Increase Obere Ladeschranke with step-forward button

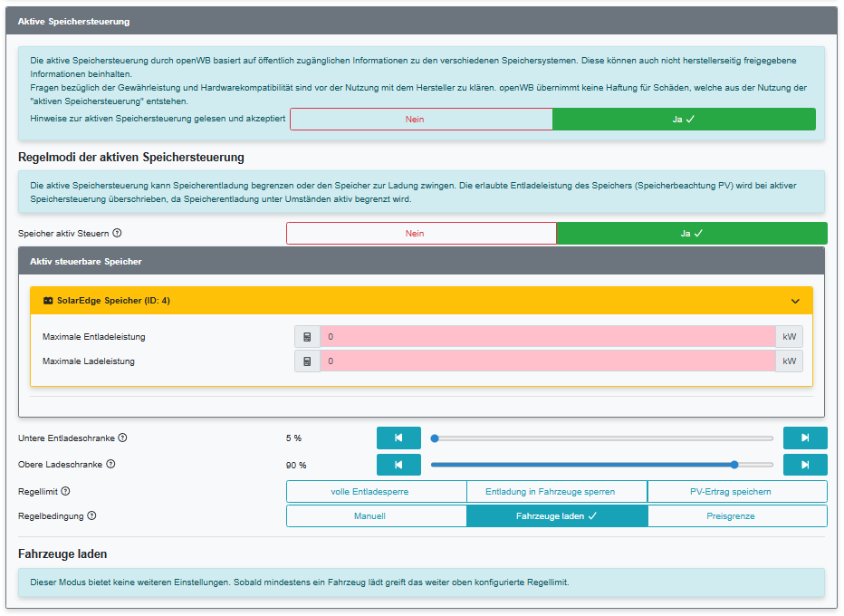[x=805, y=465]
